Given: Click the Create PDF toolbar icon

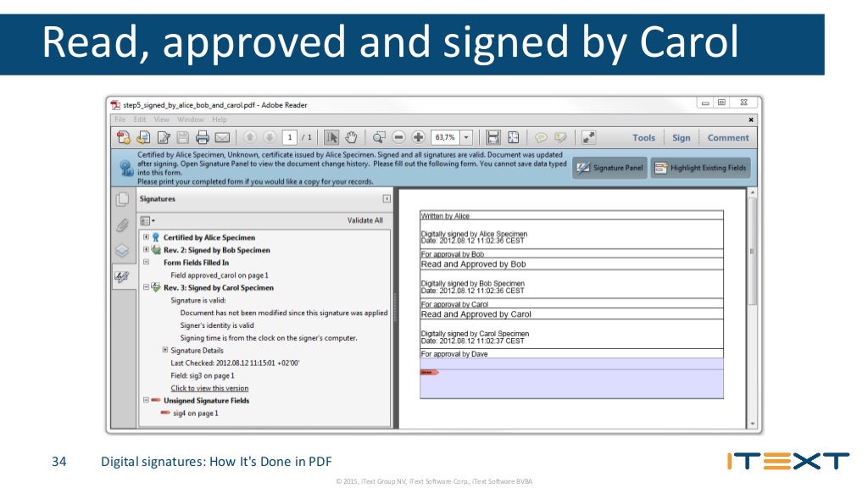Looking at the screenshot, I should point(124,137).
